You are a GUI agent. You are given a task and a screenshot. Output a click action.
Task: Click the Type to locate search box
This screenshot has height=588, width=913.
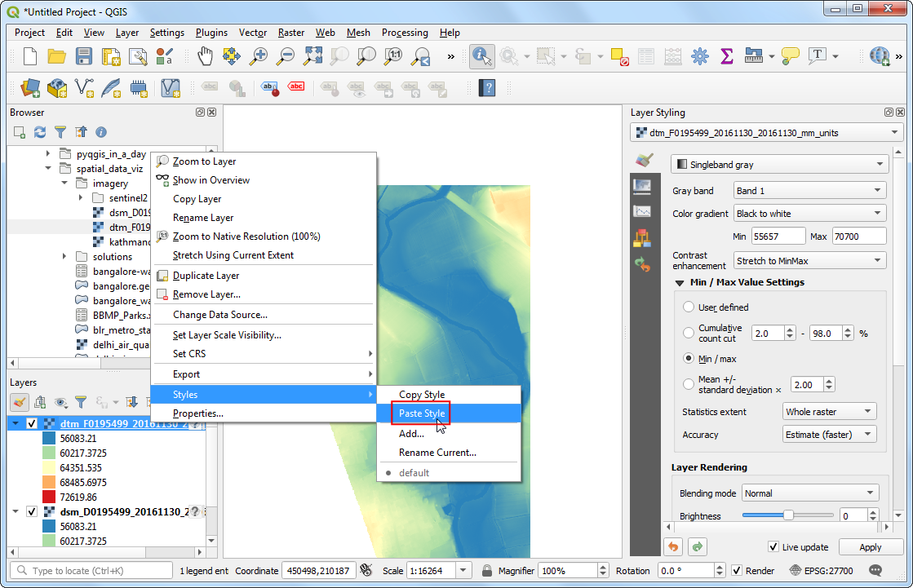coord(92,571)
